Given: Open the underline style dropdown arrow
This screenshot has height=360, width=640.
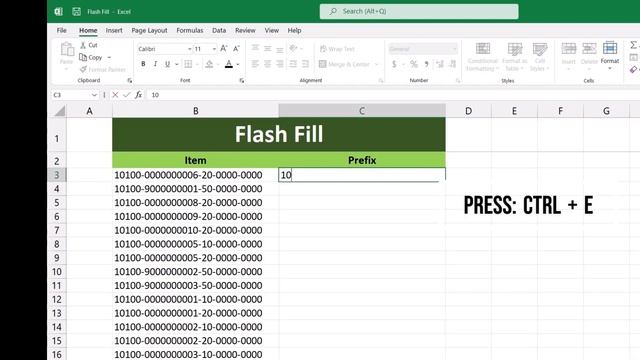Looking at the screenshot, I should point(177,64).
